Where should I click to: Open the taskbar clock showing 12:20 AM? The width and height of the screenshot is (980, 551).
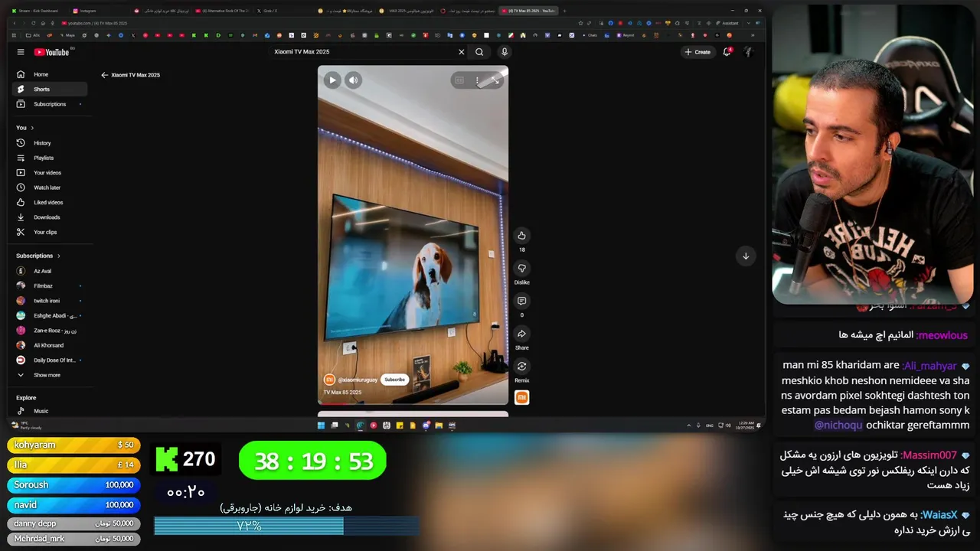[746, 425]
